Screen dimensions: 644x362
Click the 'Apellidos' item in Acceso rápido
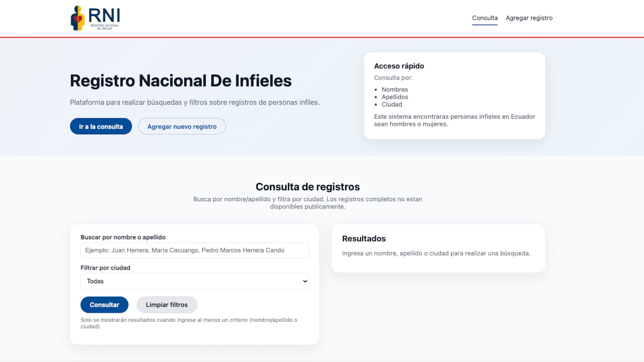pos(395,97)
